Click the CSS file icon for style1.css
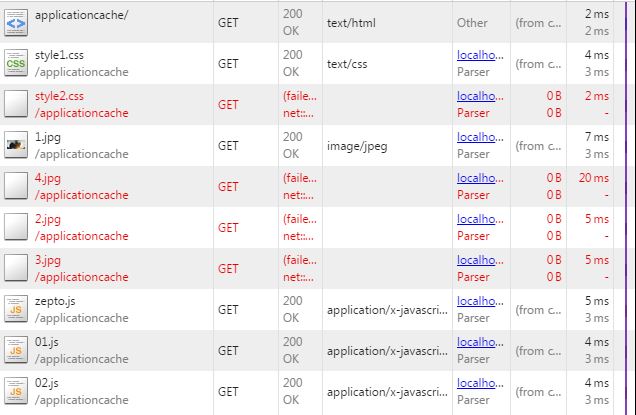The image size is (636, 415). [16, 63]
